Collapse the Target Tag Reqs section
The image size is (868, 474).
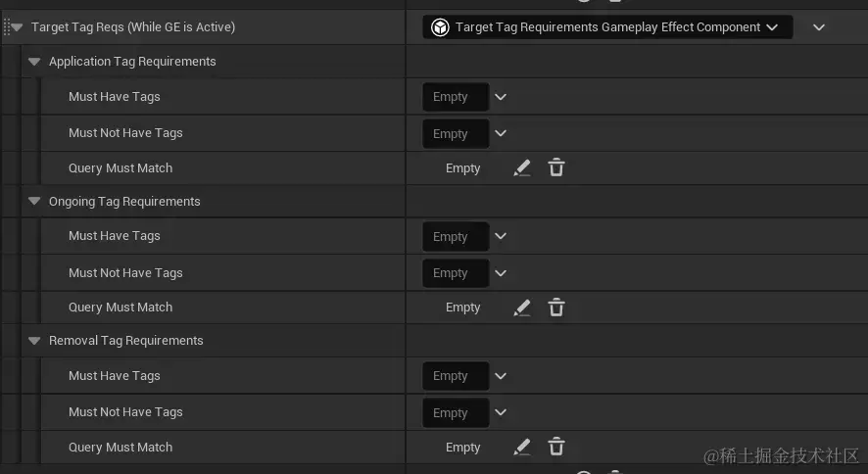tap(17, 27)
